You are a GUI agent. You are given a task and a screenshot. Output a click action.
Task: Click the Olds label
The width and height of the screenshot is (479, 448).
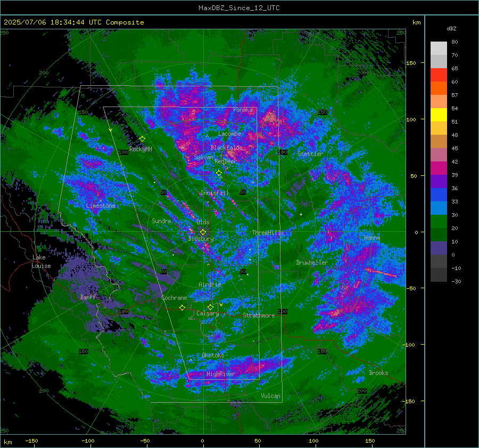203,222
